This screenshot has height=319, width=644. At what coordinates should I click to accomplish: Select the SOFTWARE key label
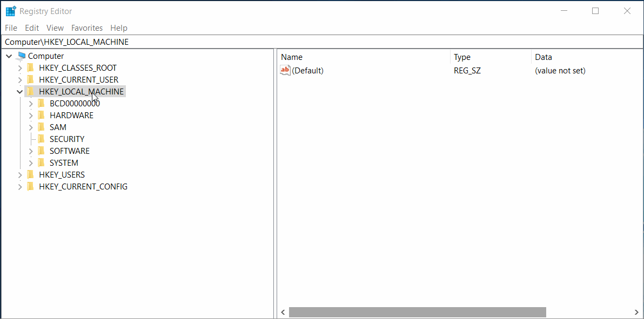tap(69, 151)
